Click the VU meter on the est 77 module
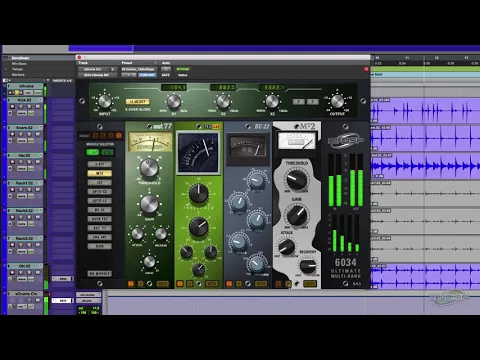This screenshot has width=480, height=360. 150,142
